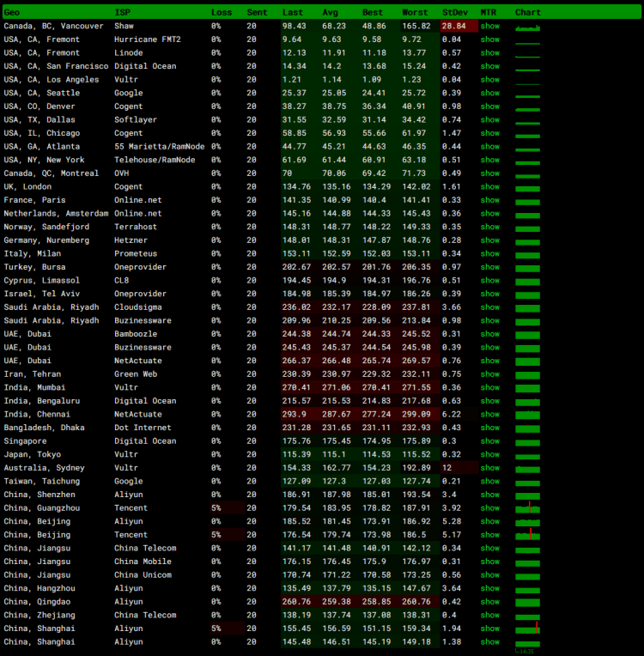Open Vancouver Shaw latency chart
The height and width of the screenshot is (656, 644).
tap(528, 27)
